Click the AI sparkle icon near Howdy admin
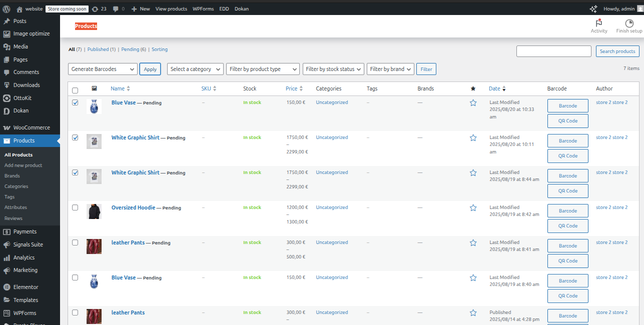 pyautogui.click(x=593, y=9)
